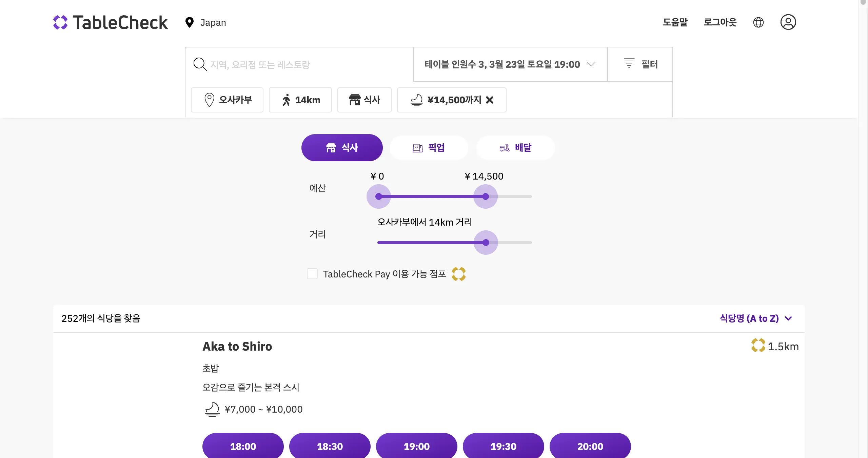The height and width of the screenshot is (458, 868).
Task: Reserve the 19:00 time slot at Aka to Shiro
Action: [416, 446]
